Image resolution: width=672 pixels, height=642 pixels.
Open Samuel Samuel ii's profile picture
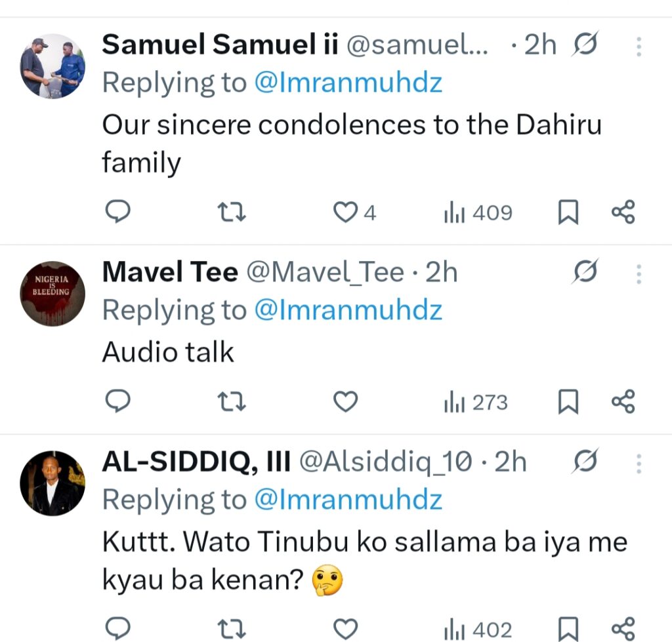click(x=52, y=66)
